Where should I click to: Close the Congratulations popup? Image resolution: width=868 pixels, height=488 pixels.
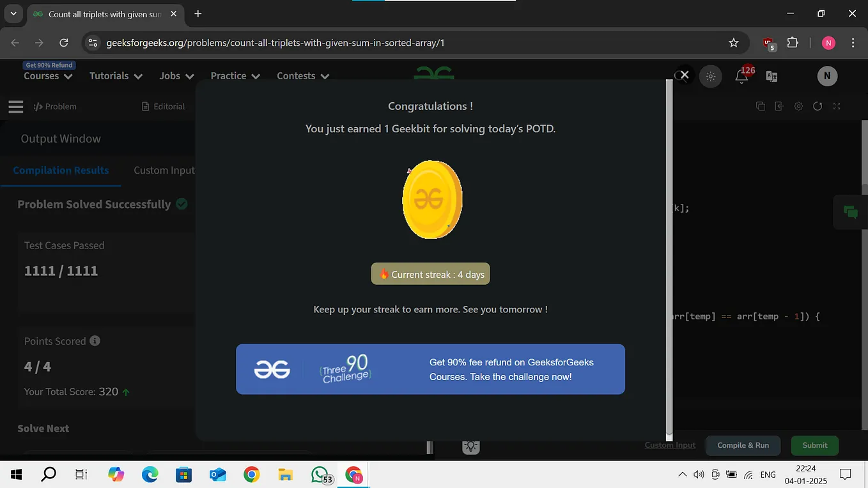click(683, 75)
